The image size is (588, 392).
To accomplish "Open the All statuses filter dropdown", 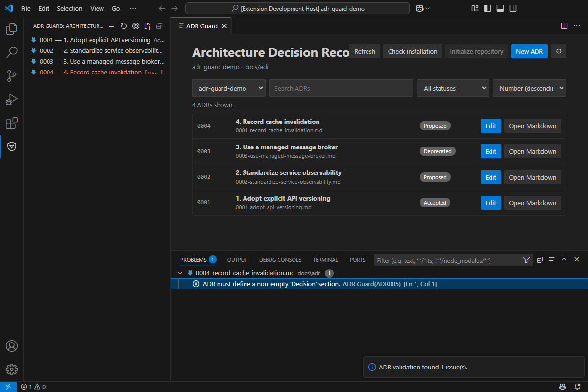I will 453,88.
